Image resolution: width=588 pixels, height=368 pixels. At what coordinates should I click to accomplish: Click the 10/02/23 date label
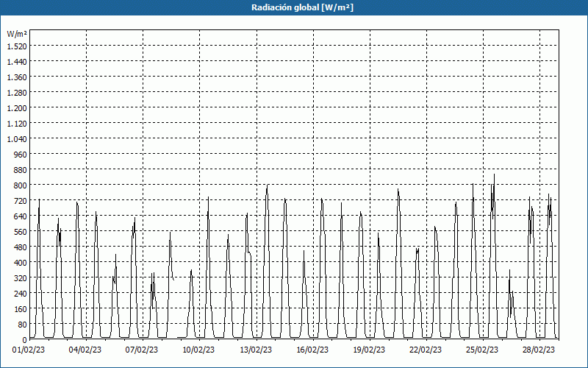198,350
